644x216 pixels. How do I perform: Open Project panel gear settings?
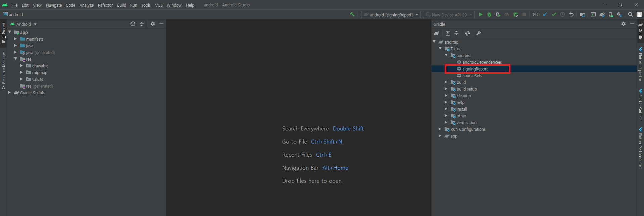[153, 24]
